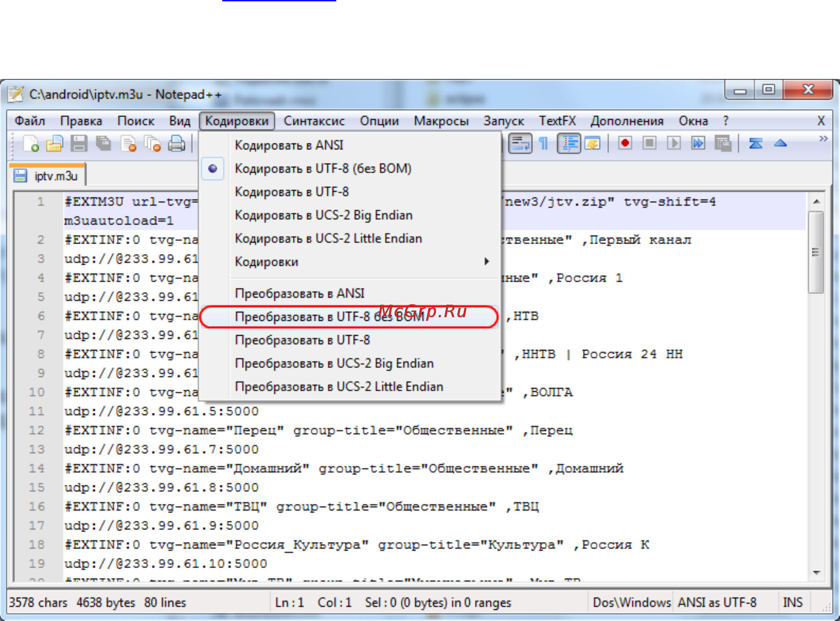This screenshot has width=840, height=621.
Task: Click the Dos\Windows status bar field
Action: coord(632,602)
